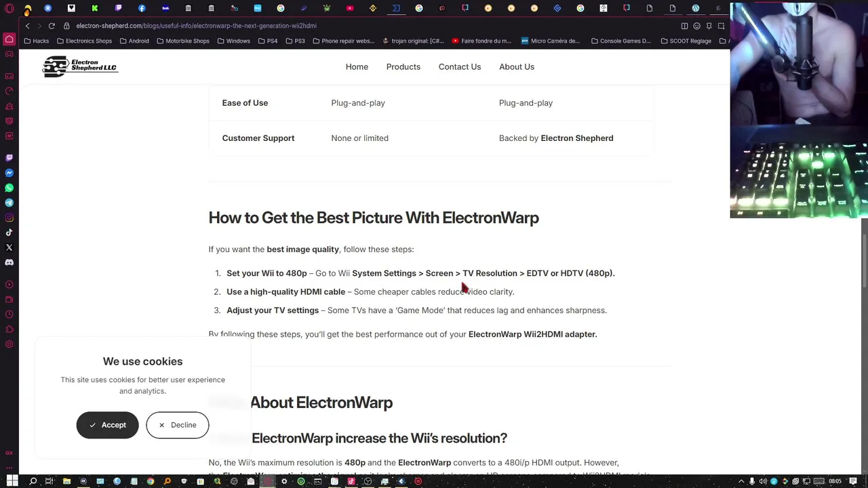
Task: Open WhatsApp in the sidebar
Action: [x=9, y=188]
